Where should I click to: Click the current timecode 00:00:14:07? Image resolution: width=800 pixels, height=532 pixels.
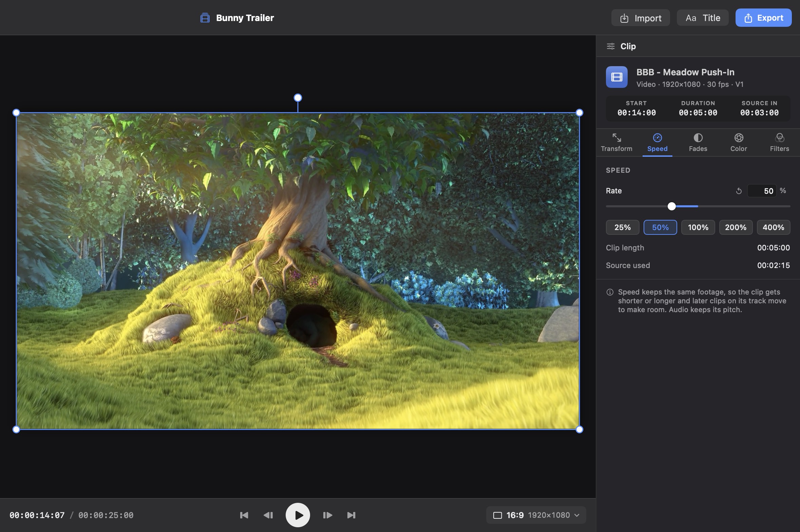[x=37, y=515]
